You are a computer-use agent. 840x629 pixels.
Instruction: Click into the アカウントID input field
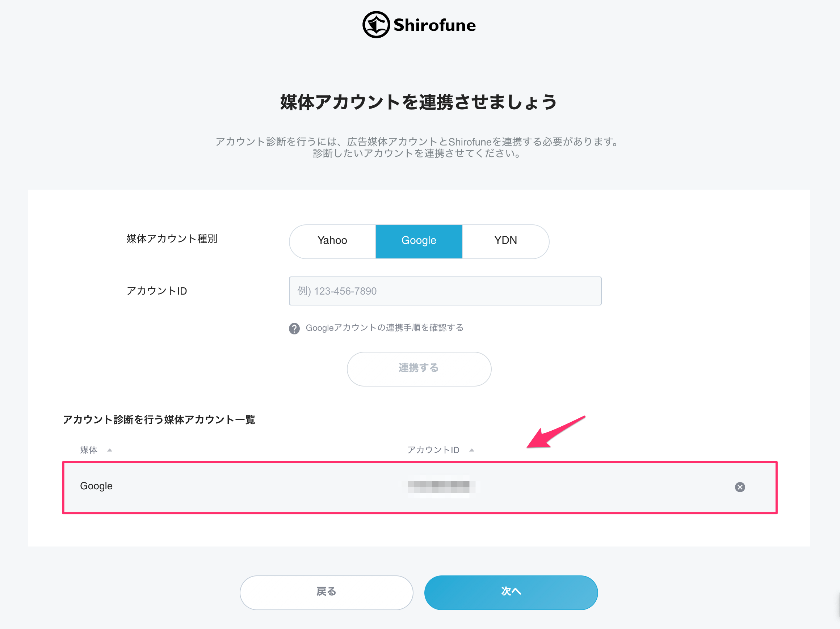tap(445, 291)
